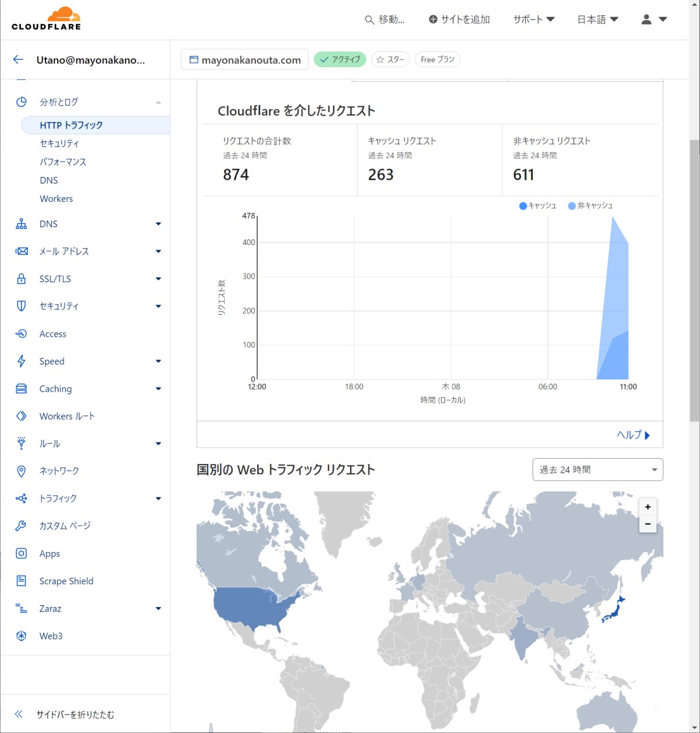700x733 pixels.
Task: Zoom out on the world map
Action: [647, 524]
